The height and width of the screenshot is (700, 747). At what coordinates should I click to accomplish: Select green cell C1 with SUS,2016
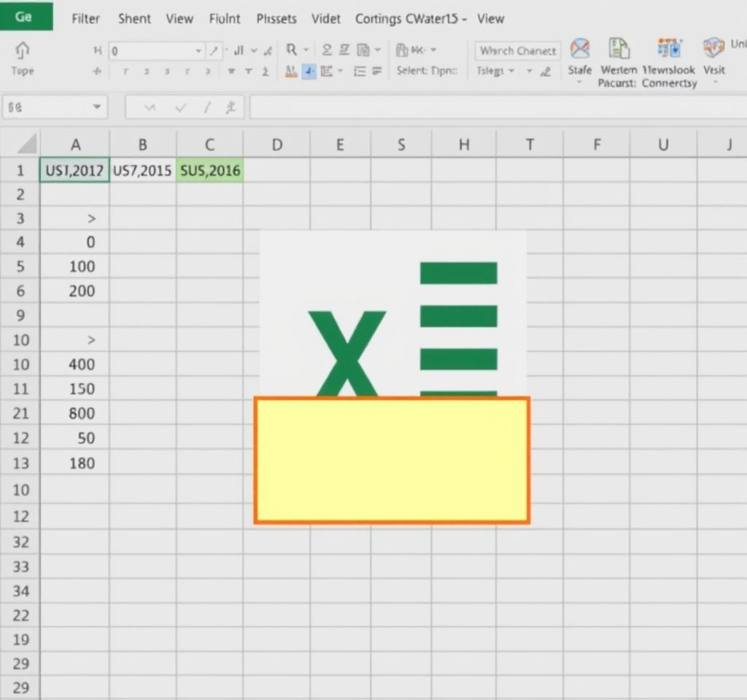pyautogui.click(x=209, y=170)
